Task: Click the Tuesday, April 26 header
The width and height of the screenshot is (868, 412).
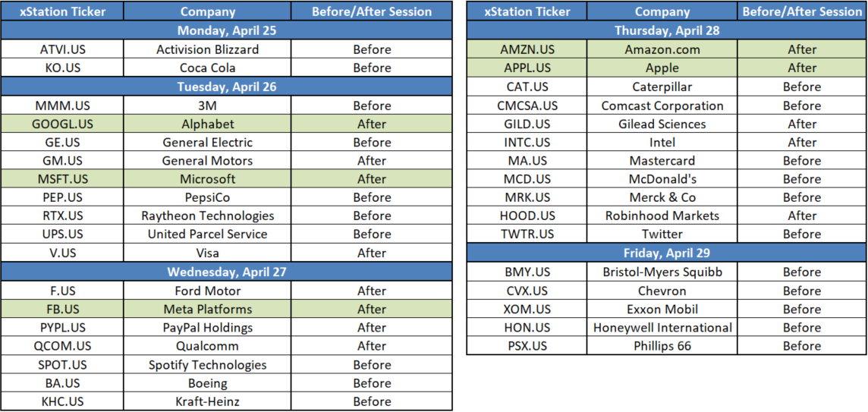Action: 226,86
